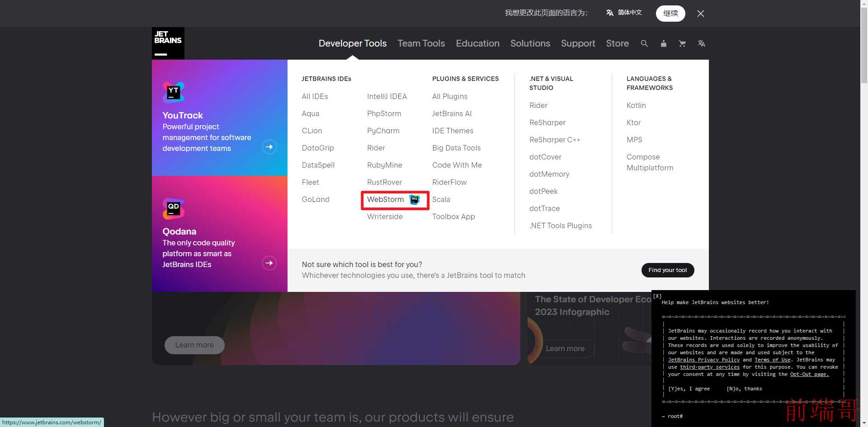Screen dimensions: 868x427
Task: Open the dotTrace link
Action: point(544,208)
